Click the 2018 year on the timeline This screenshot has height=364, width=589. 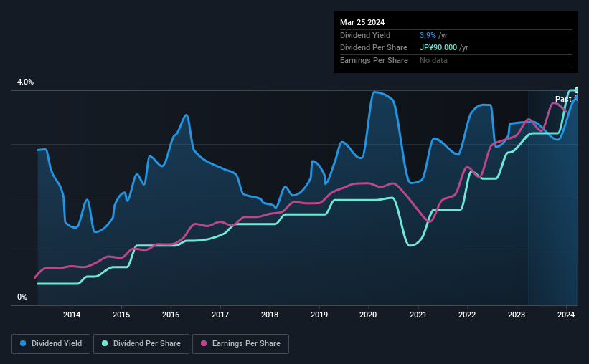[270, 314]
